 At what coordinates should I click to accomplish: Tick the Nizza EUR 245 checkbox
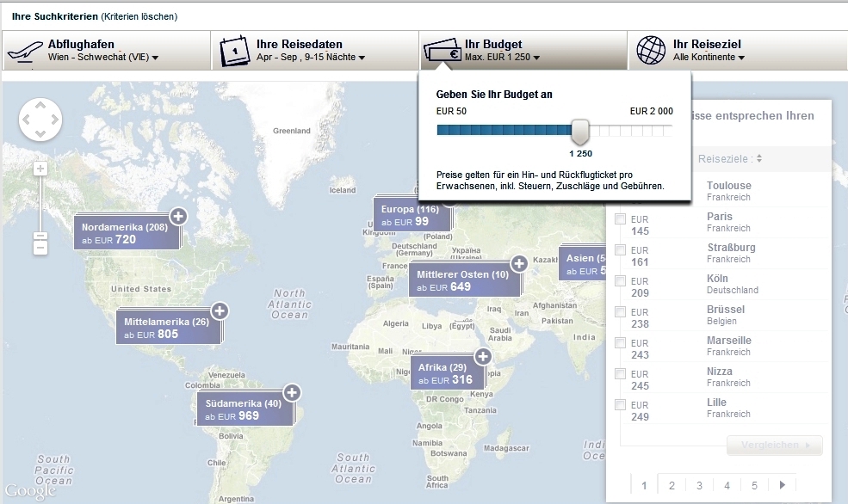pos(621,374)
